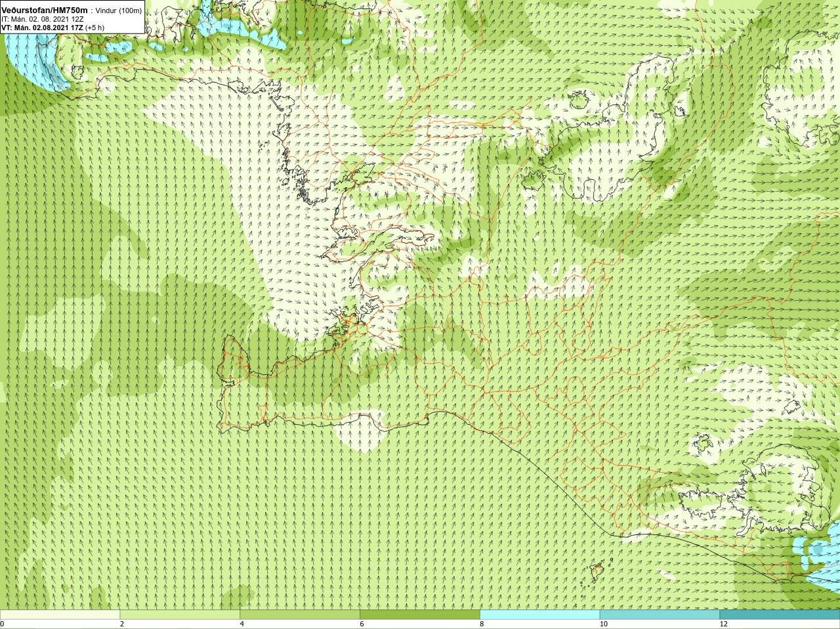Pick the 2–4 light green legend segment
Viewport: 840px width, 629px height.
coord(180,615)
